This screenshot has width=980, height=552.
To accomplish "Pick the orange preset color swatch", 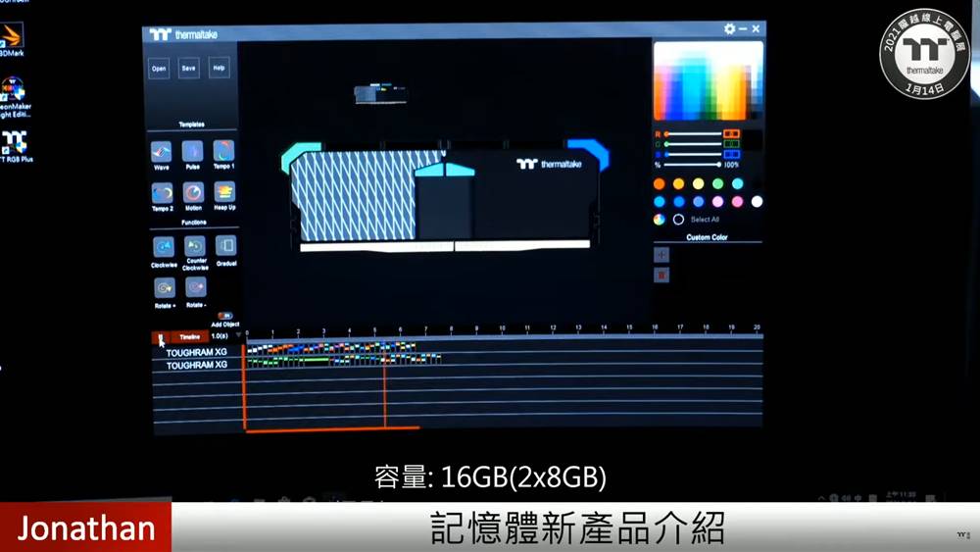I will (660, 183).
